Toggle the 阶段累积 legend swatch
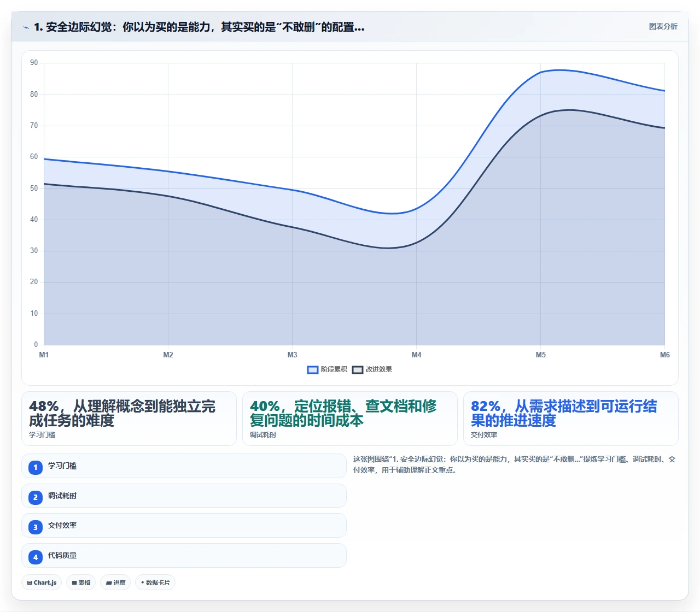700x612 pixels. coord(313,370)
